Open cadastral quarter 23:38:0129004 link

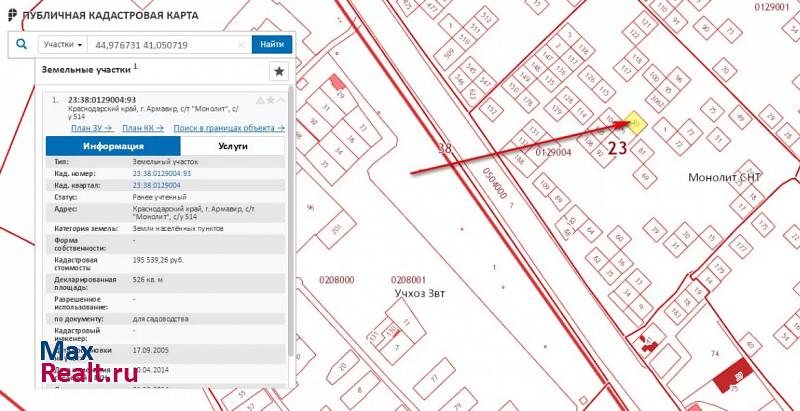click(156, 186)
